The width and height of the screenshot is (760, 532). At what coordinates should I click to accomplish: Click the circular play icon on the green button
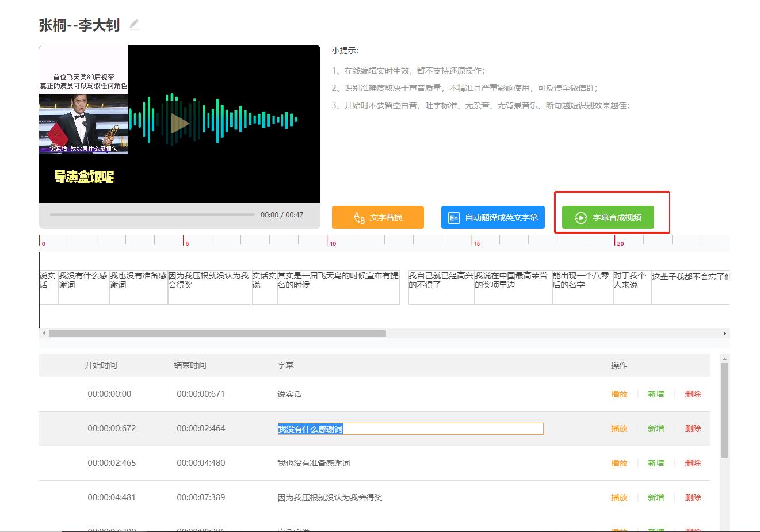pos(582,217)
